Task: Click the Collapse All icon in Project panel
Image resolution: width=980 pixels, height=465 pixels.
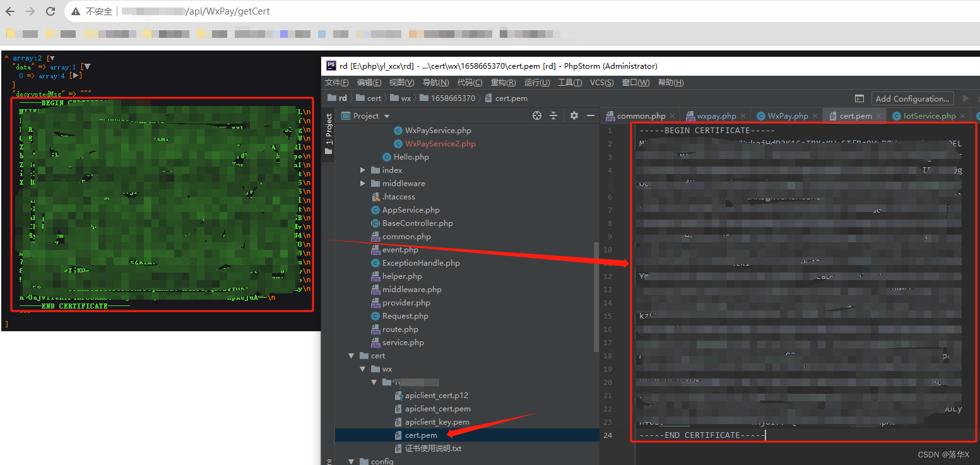Action: point(553,115)
